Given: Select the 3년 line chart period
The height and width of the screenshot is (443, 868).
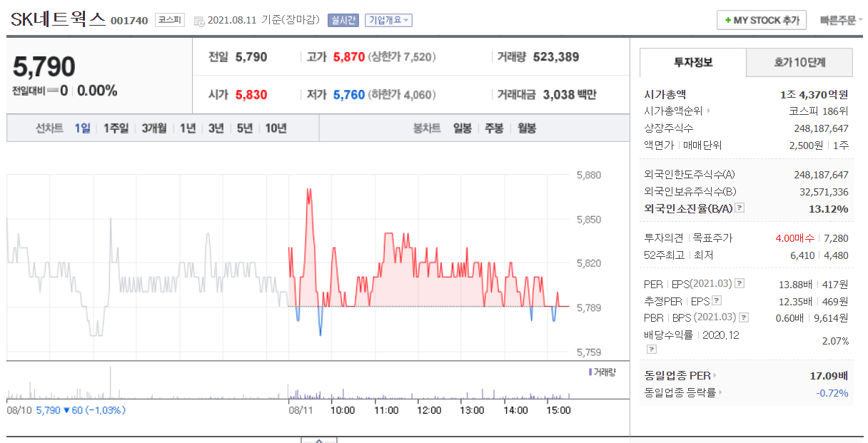Looking at the screenshot, I should tap(216, 128).
